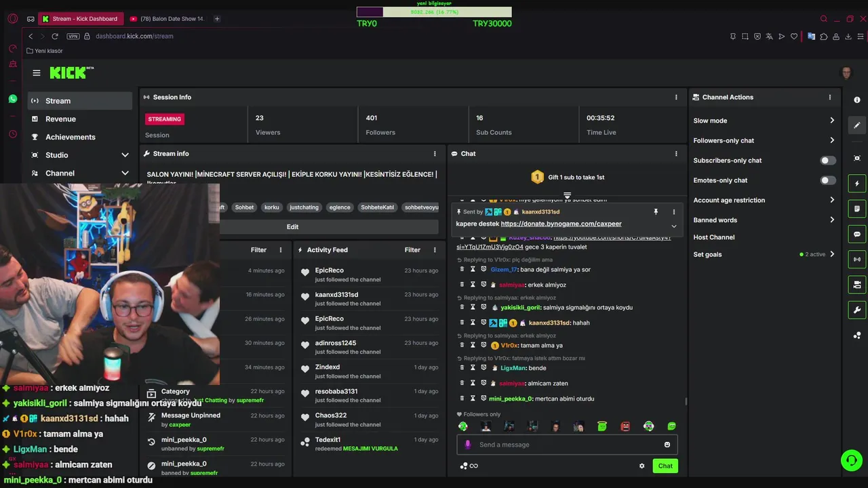The image size is (868, 488).
Task: Click the Edit stream info button
Action: click(x=292, y=227)
